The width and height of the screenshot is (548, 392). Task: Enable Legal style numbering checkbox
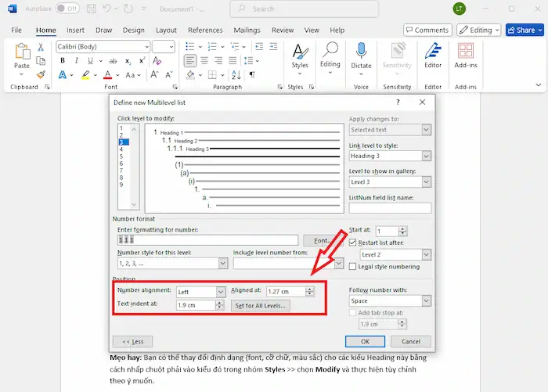(x=353, y=267)
